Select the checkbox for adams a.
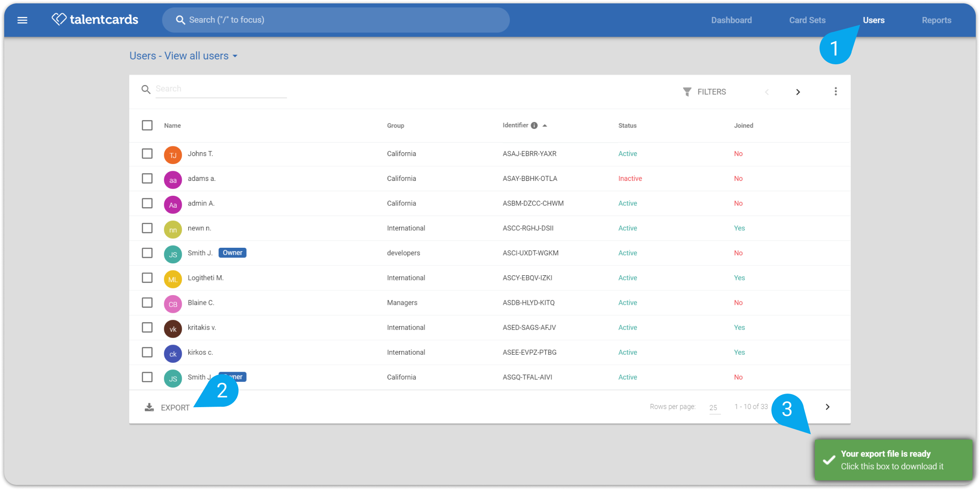Screen dimensions: 980x490 pos(147,178)
